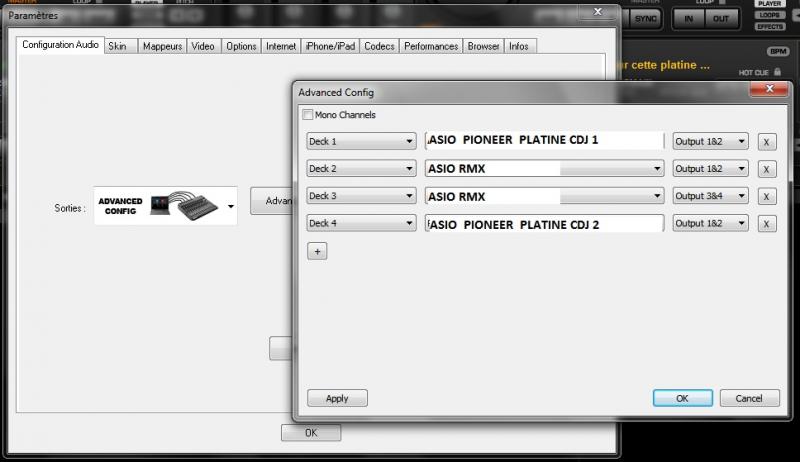Cancel the Advanced Config dialog
This screenshot has width=800, height=462.
coord(749,398)
